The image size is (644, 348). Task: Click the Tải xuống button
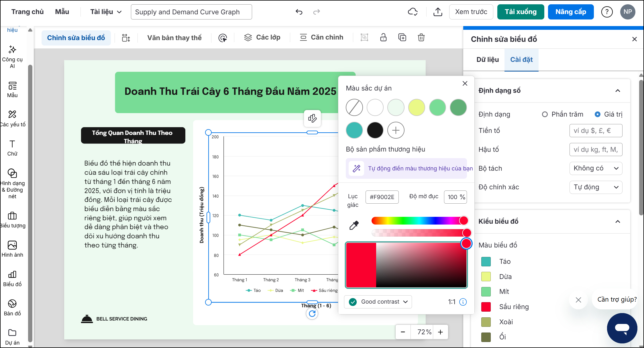click(521, 12)
